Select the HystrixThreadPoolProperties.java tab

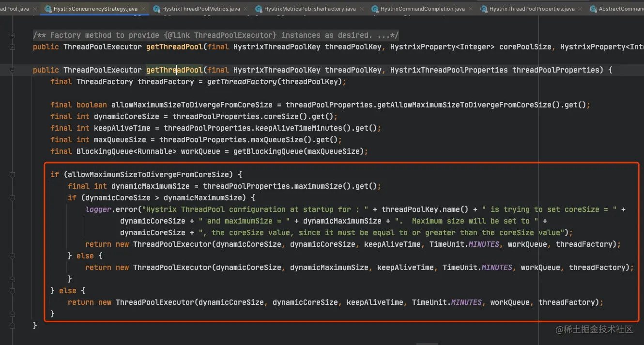pos(532,9)
